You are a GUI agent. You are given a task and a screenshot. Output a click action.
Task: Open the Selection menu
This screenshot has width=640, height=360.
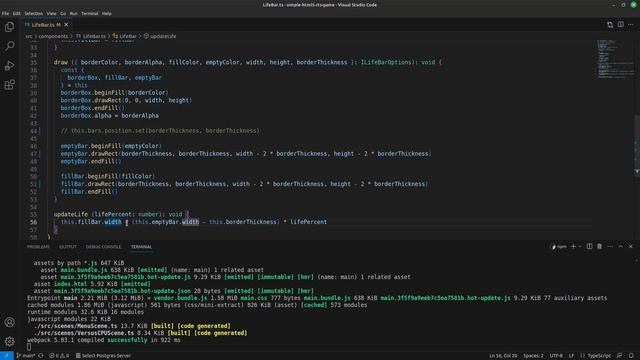pyautogui.click(x=33, y=13)
